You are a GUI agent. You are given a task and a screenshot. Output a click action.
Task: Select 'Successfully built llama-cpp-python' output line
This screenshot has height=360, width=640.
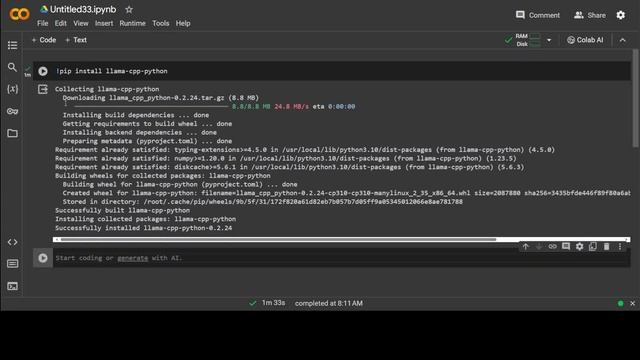122,210
